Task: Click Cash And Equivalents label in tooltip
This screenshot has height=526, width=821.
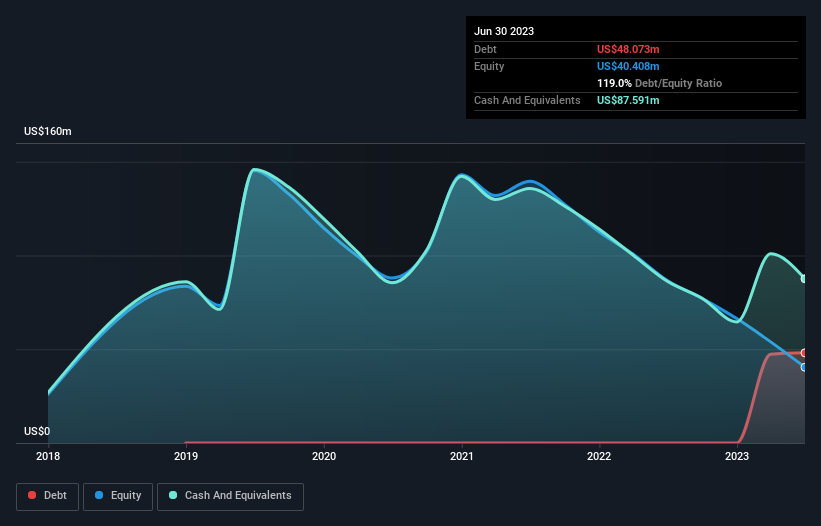Action: click(x=527, y=100)
